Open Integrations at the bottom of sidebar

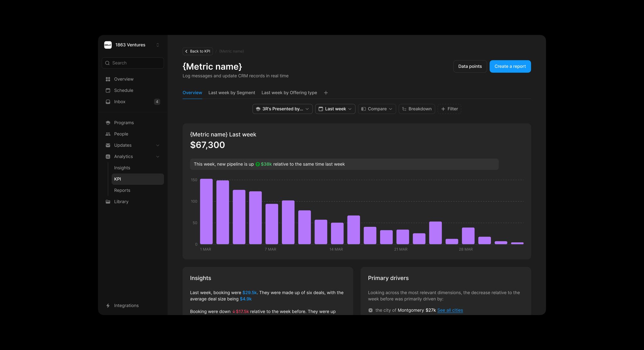coord(126,305)
